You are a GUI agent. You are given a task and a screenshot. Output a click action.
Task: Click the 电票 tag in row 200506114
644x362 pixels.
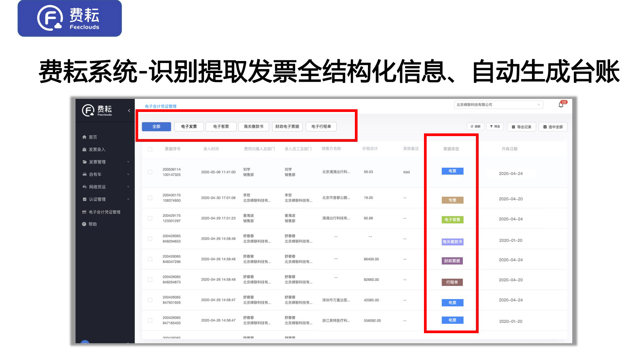pyautogui.click(x=452, y=171)
